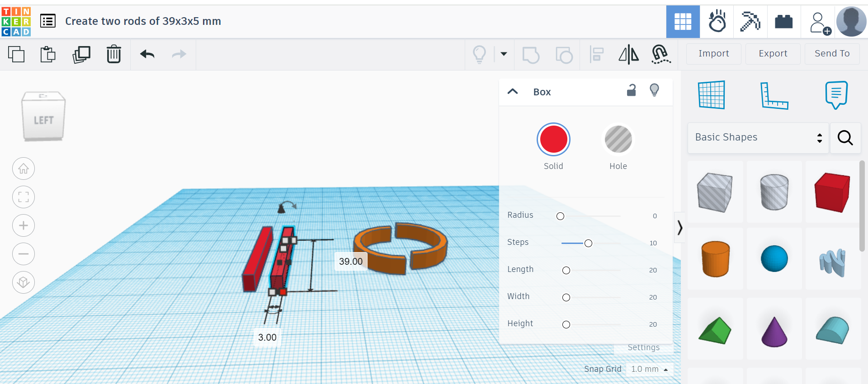The width and height of the screenshot is (868, 384).
Task: Click the Send To button
Action: point(832,54)
